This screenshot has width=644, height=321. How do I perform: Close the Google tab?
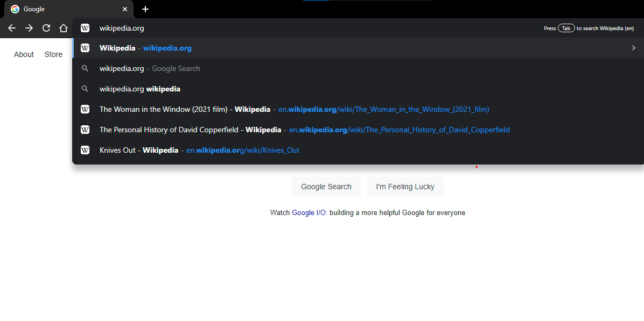(125, 9)
